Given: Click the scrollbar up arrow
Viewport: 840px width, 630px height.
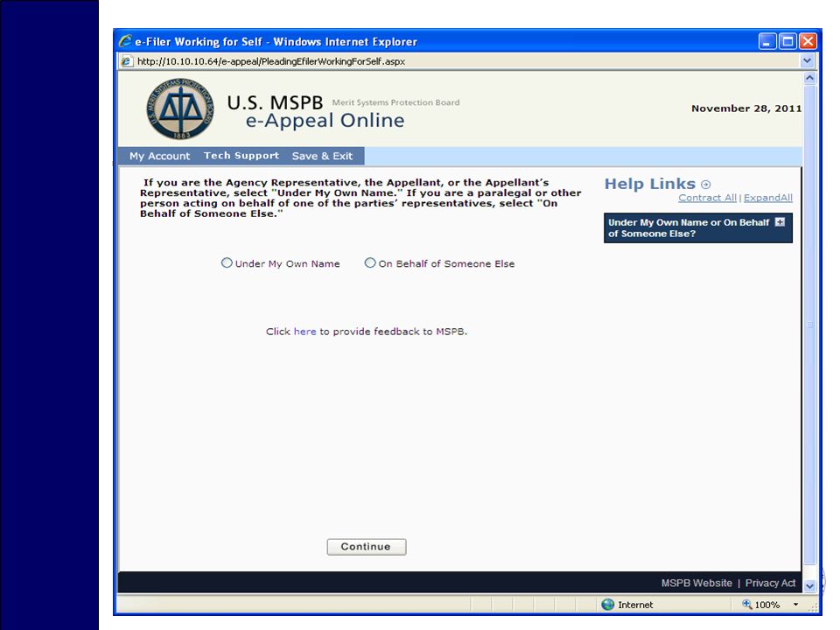Looking at the screenshot, I should pyautogui.click(x=809, y=78).
